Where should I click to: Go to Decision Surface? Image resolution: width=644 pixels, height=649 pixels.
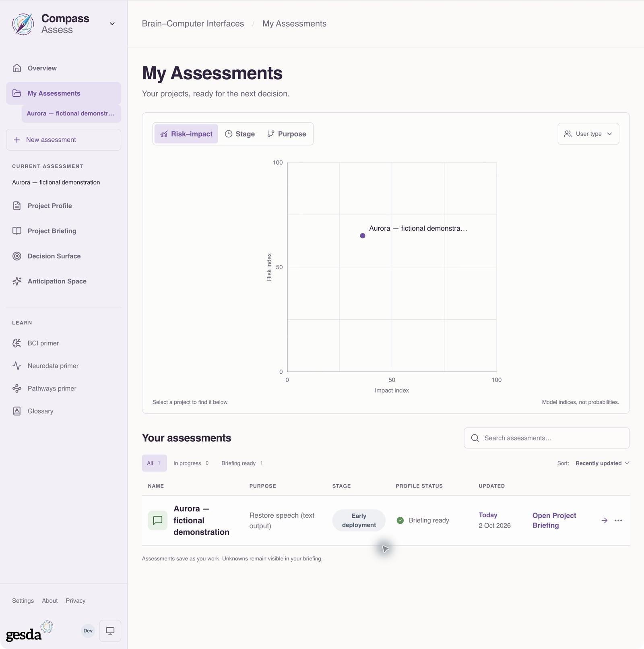tap(64, 256)
